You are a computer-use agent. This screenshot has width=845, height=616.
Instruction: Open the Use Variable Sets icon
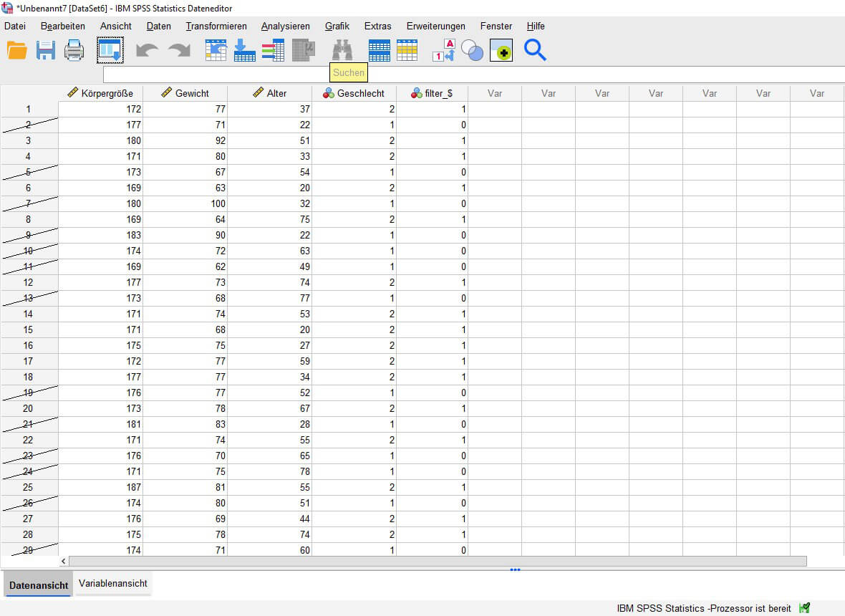472,50
